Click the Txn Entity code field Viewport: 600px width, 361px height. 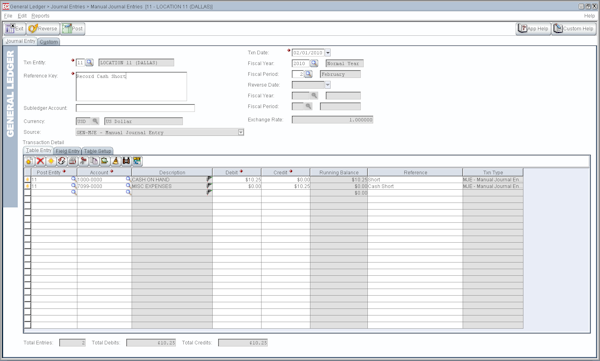pos(80,62)
